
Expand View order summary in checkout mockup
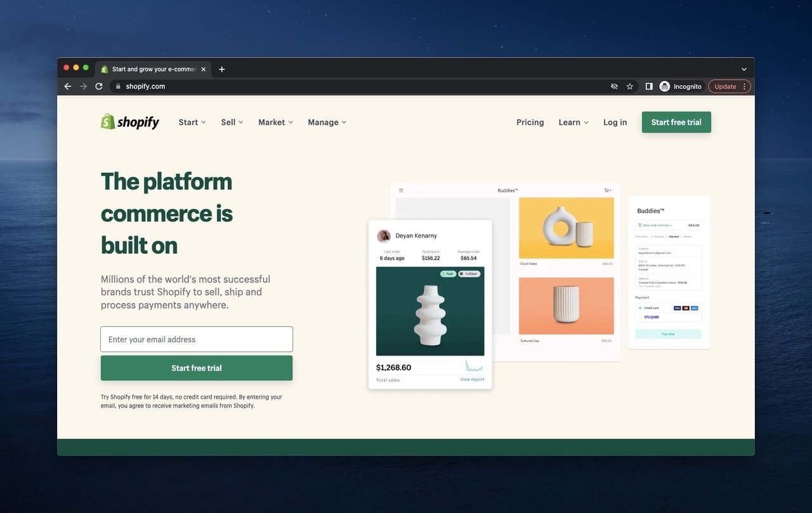click(x=656, y=225)
